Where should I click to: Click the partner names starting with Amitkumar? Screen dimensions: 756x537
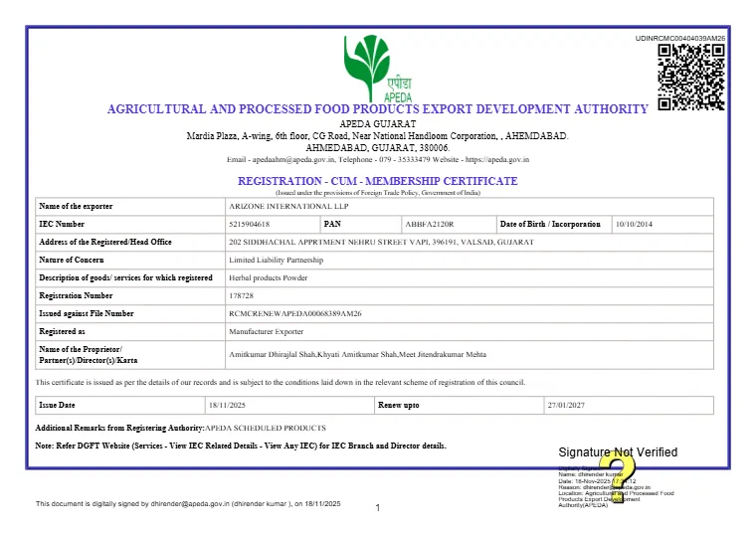point(358,354)
